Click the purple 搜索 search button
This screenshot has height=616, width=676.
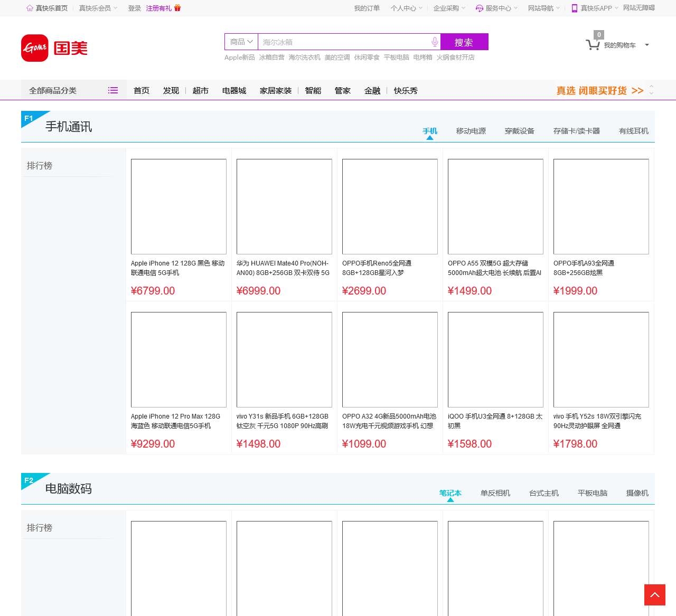[x=464, y=42]
